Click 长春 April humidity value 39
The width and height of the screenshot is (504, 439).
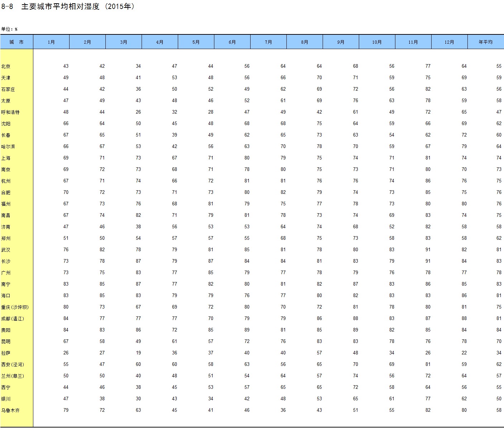(175, 135)
